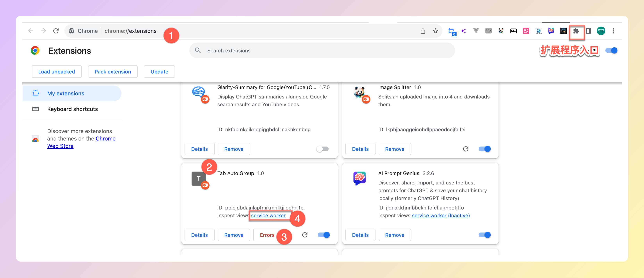Enable the Glarity-Summary extension toggle
The width and height of the screenshot is (644, 278).
click(323, 149)
